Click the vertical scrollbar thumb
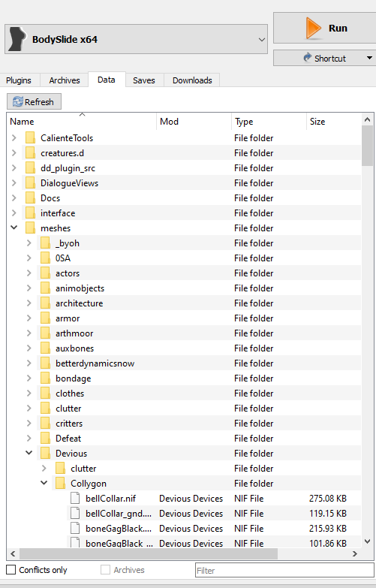The width and height of the screenshot is (376, 588). coord(368,146)
